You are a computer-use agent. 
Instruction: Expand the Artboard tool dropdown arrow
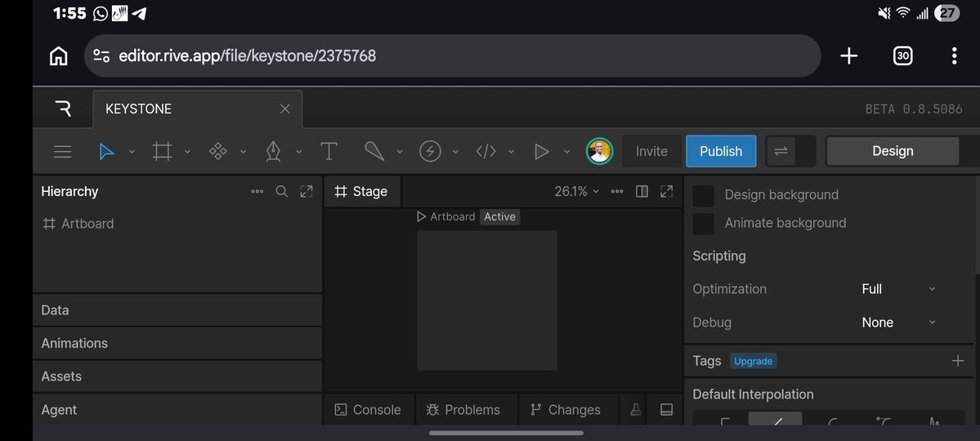[x=187, y=151]
